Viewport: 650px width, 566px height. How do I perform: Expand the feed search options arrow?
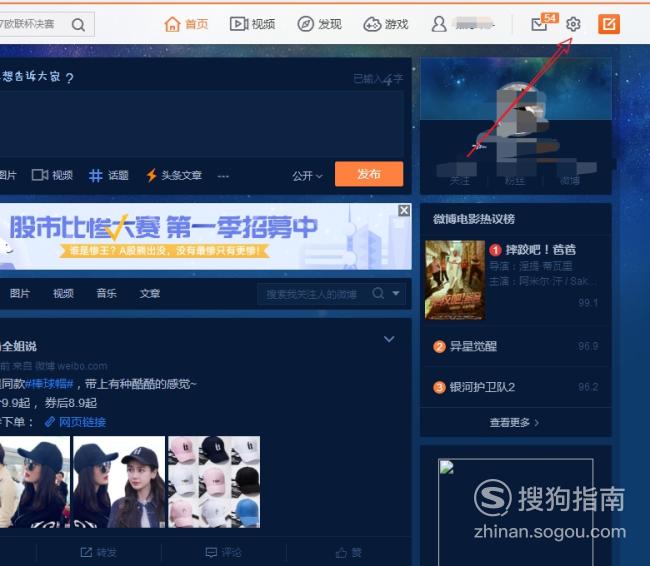click(396, 293)
